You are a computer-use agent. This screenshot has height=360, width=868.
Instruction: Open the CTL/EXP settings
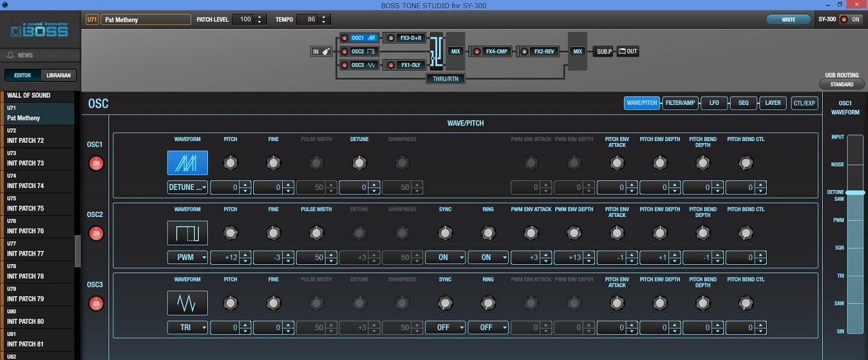pos(805,103)
